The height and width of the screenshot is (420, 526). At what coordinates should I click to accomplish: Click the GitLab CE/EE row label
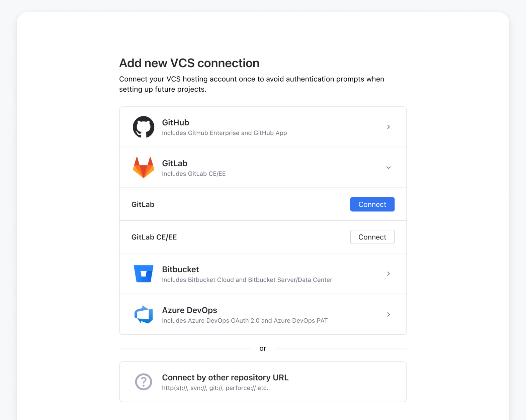154,237
